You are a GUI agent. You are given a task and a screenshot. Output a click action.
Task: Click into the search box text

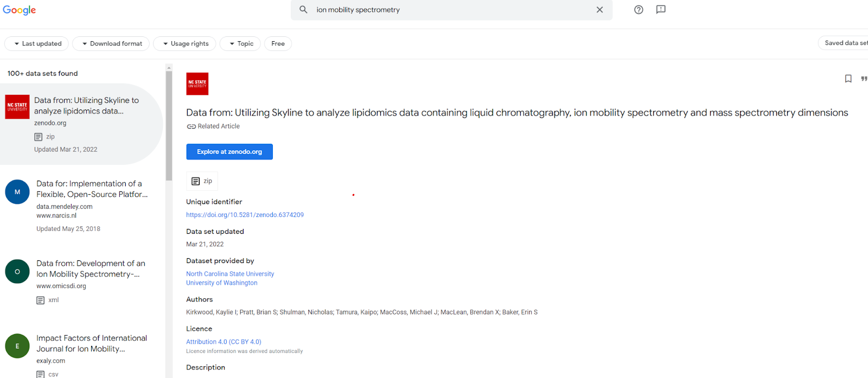point(358,10)
